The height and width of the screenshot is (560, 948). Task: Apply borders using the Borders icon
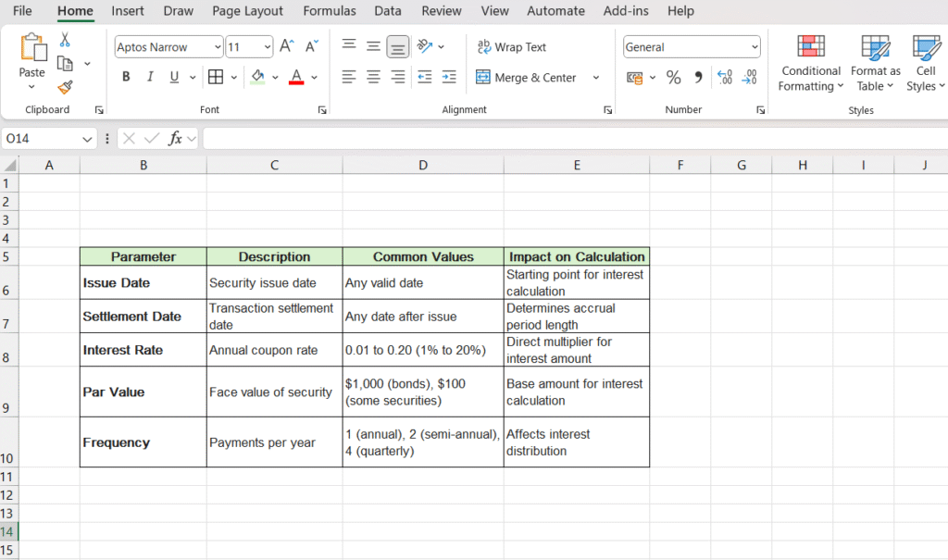pos(215,77)
